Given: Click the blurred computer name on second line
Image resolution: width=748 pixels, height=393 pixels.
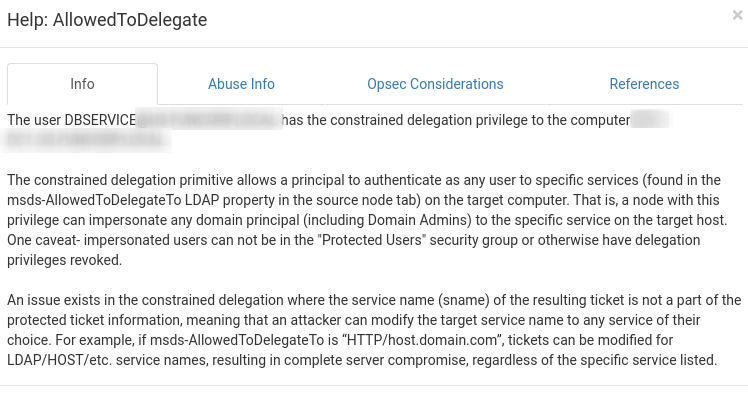Looking at the screenshot, I should (86, 140).
